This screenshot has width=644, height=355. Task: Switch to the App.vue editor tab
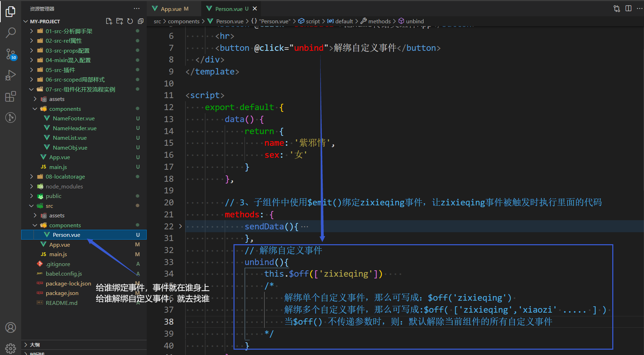point(174,9)
